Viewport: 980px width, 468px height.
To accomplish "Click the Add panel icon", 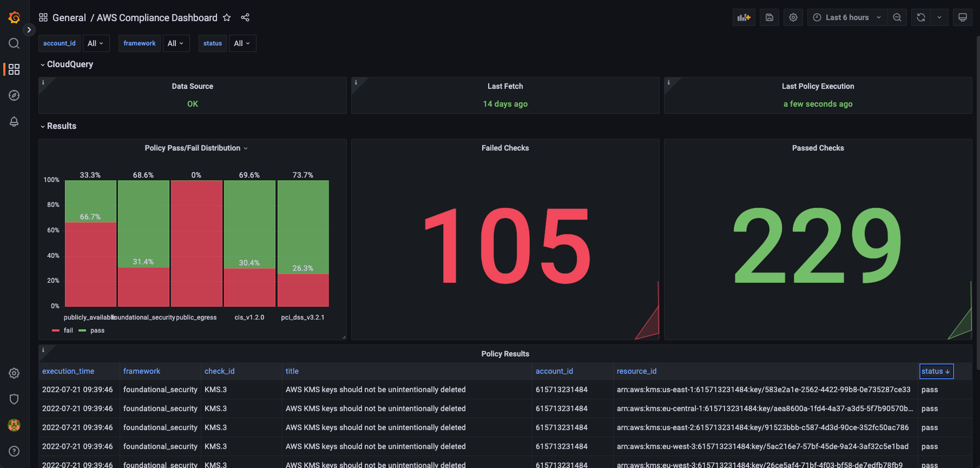I will pos(744,17).
